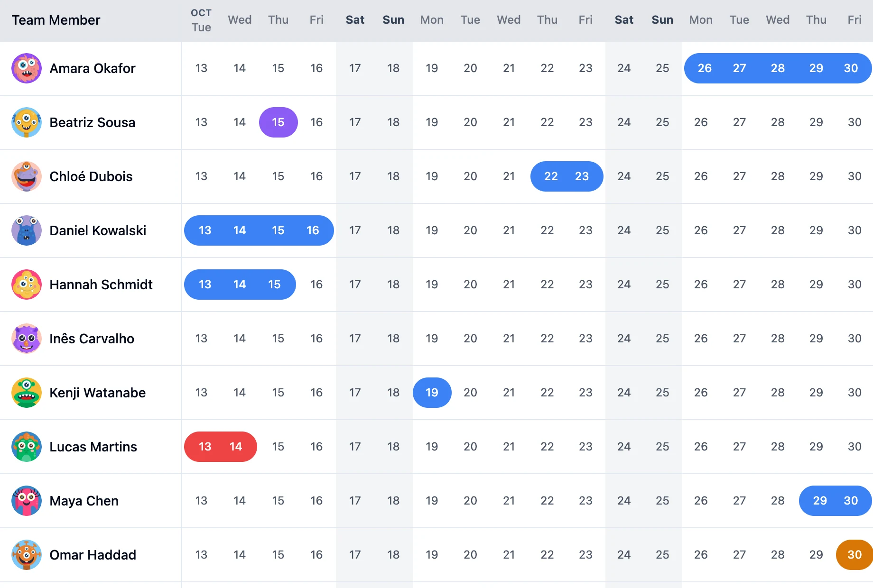The width and height of the screenshot is (873, 588).
Task: Click the name Kenji Watanabe
Action: pos(98,393)
